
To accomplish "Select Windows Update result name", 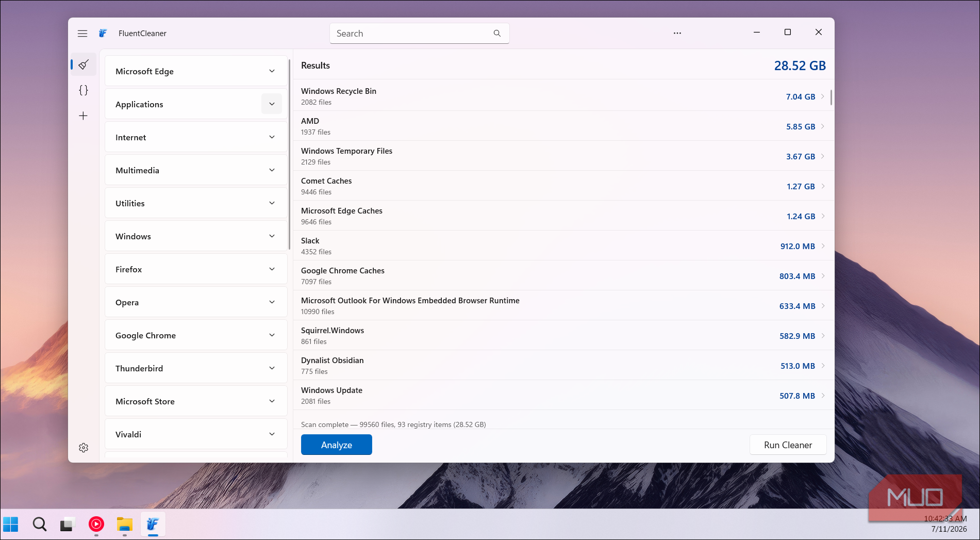I will pos(332,390).
